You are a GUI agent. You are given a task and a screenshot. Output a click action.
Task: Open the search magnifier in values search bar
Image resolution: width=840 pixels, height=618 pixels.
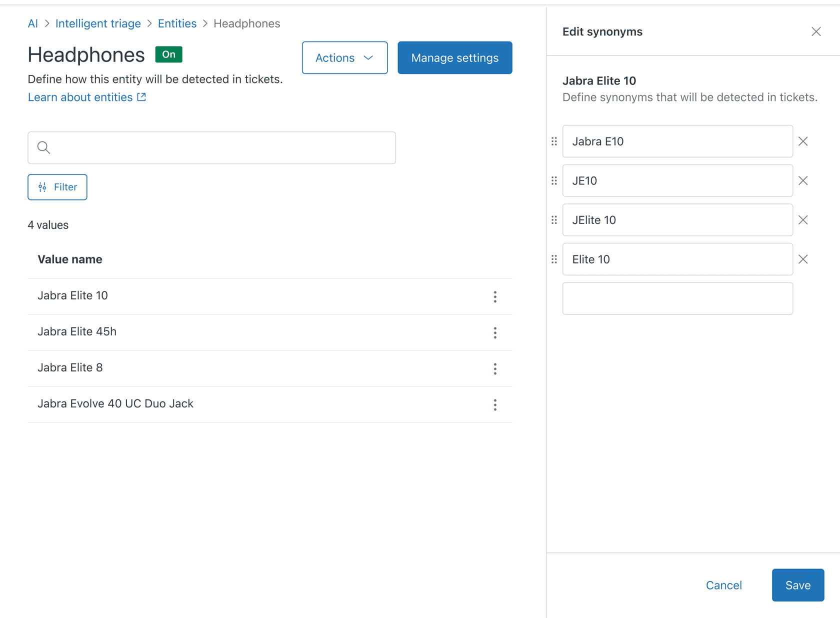(43, 147)
